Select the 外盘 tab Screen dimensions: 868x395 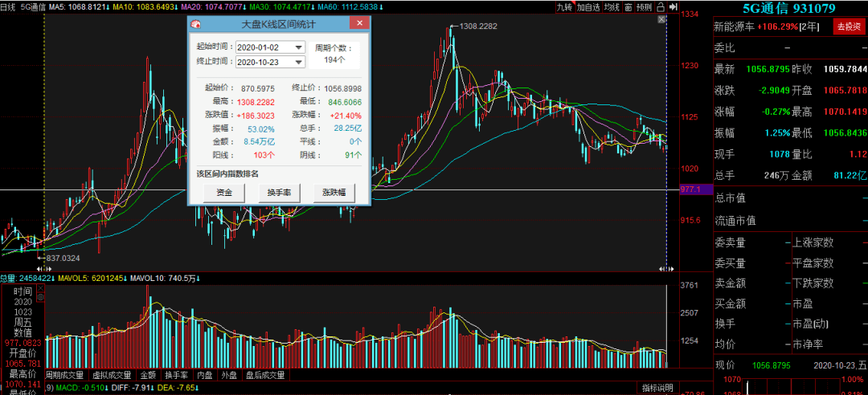point(229,375)
